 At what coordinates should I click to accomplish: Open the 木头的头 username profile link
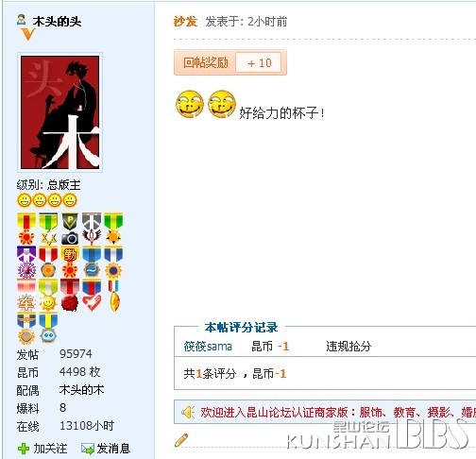point(57,22)
